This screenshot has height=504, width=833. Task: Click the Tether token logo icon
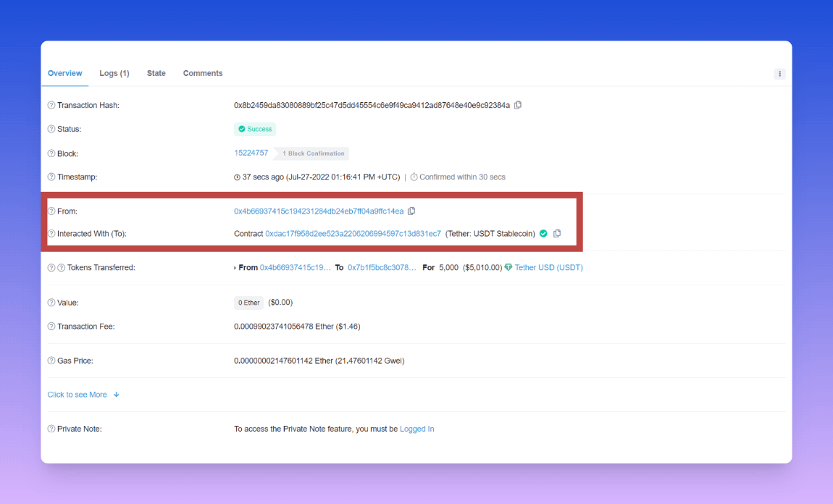click(508, 267)
